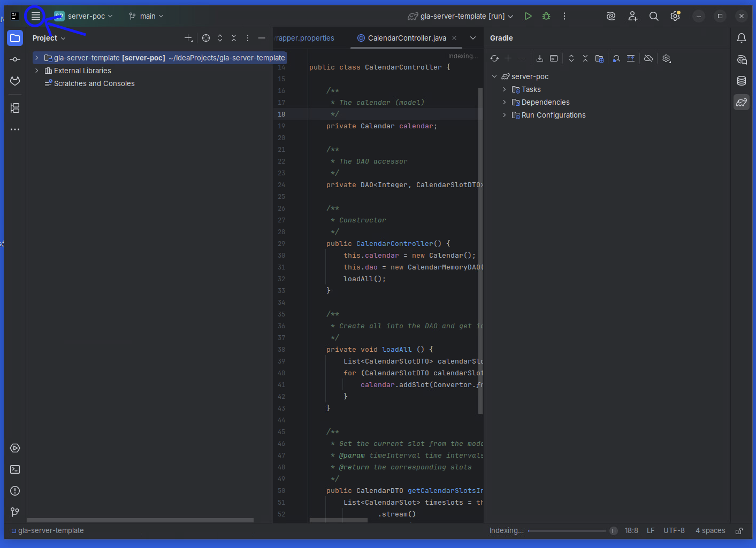The width and height of the screenshot is (756, 548).
Task: Open the Terminal tool window
Action: pos(15,469)
